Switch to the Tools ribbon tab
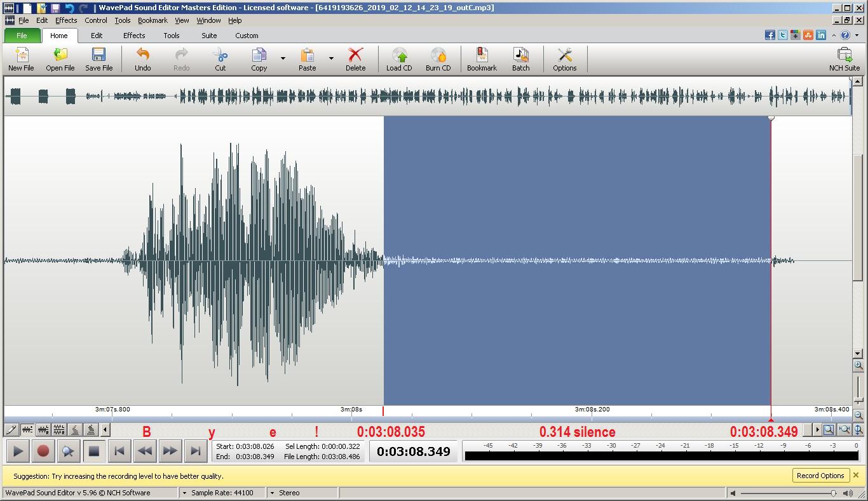The width and height of the screenshot is (868, 501). (172, 36)
